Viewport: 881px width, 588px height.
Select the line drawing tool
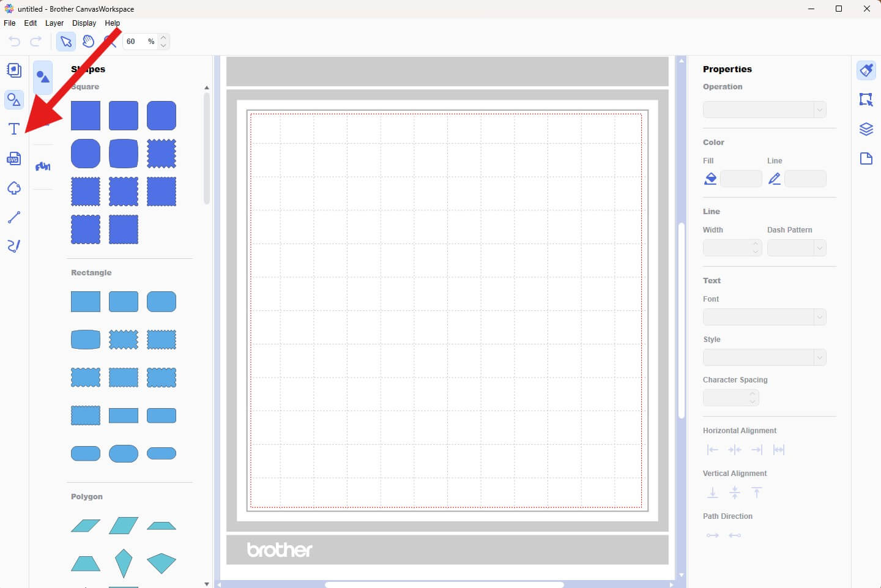click(x=13, y=217)
